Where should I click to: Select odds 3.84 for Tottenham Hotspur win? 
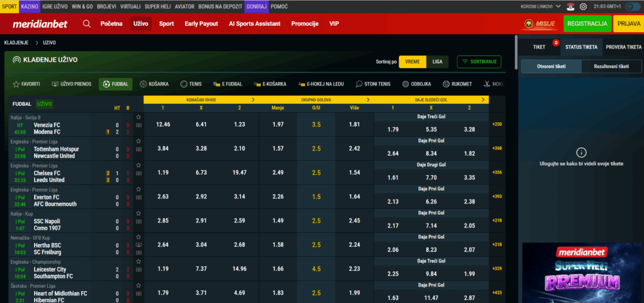tap(163, 149)
